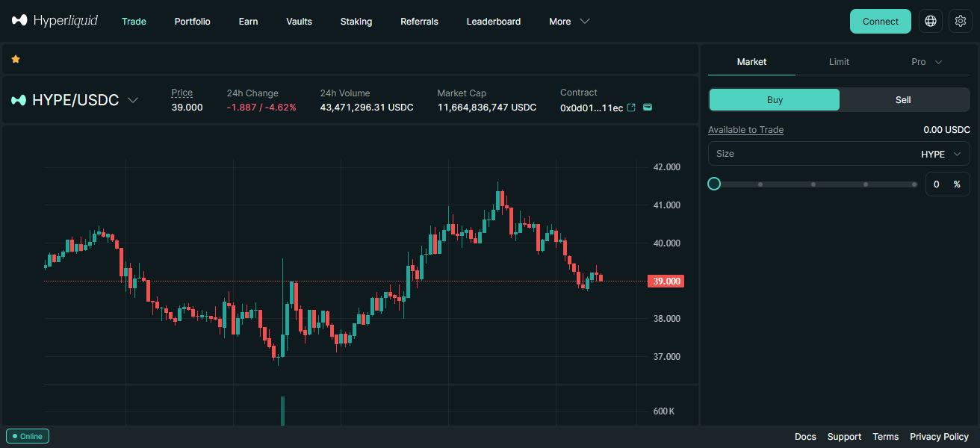Open the More menu dropdown
Image resolution: width=980 pixels, height=448 pixels.
point(569,22)
